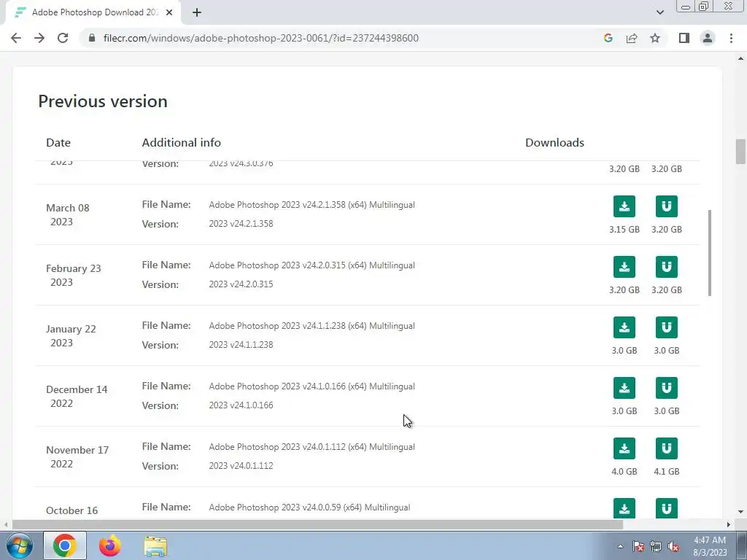Click the torrent magnet icon for January 22 release

pos(667,327)
